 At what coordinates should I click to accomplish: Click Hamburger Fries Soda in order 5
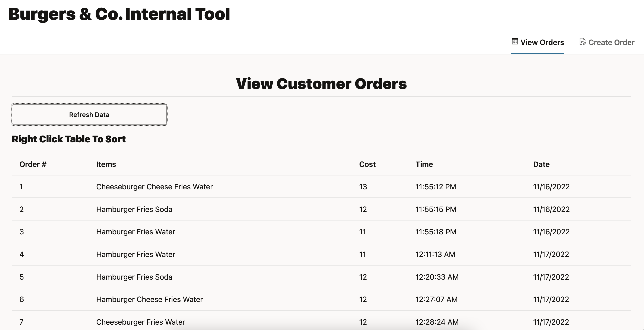tap(134, 277)
